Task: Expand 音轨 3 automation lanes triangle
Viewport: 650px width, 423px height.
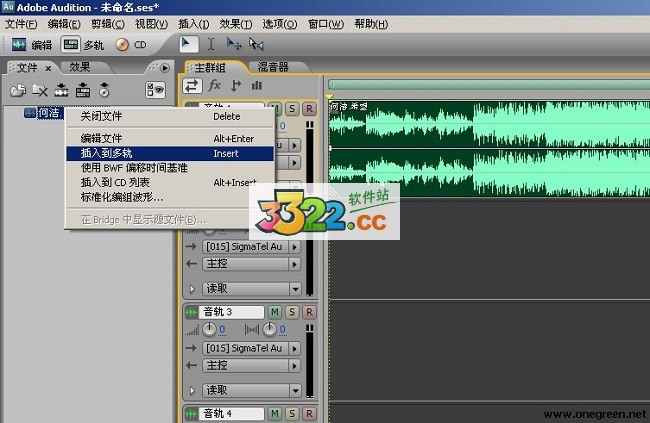Action: 192,390
